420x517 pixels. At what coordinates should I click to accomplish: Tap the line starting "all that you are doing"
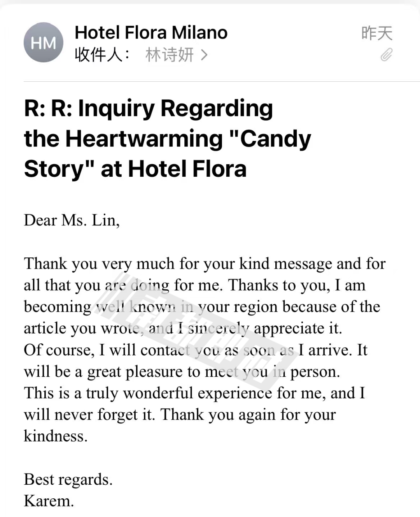tap(194, 285)
